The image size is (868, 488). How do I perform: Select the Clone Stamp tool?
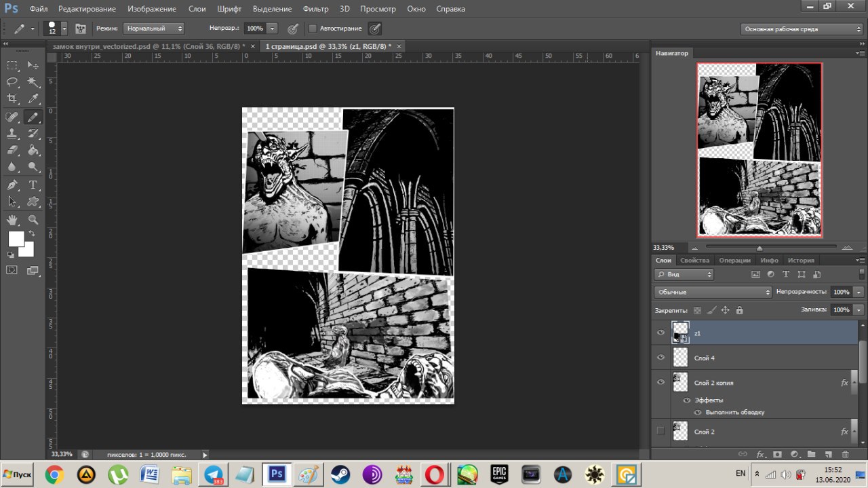coord(12,134)
